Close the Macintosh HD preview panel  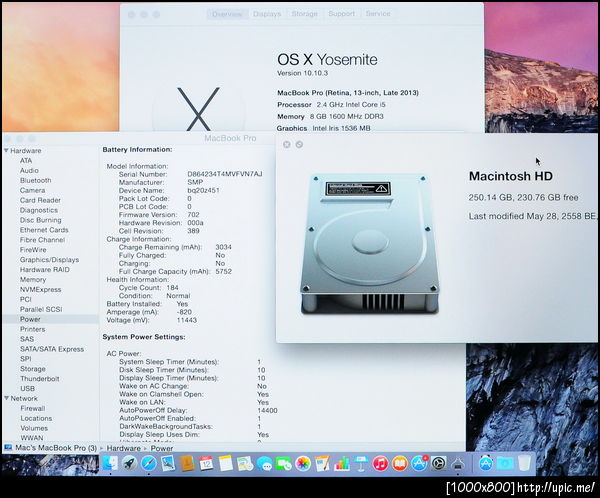coord(287,144)
